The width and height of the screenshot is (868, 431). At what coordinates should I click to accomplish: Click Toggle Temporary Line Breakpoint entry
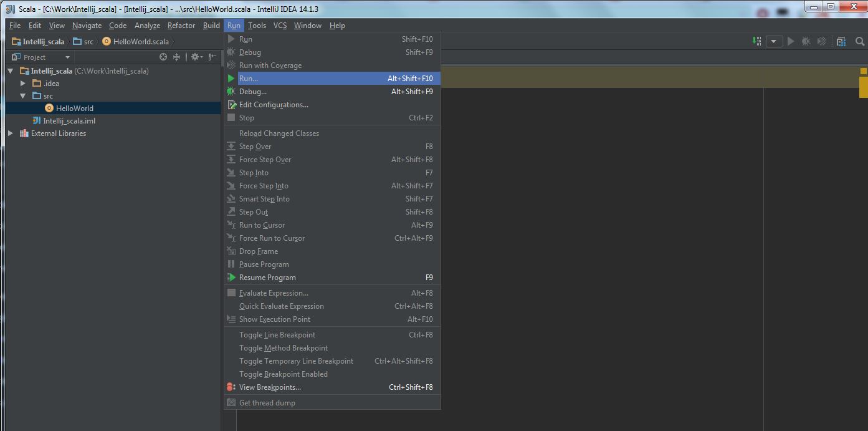coord(332,361)
